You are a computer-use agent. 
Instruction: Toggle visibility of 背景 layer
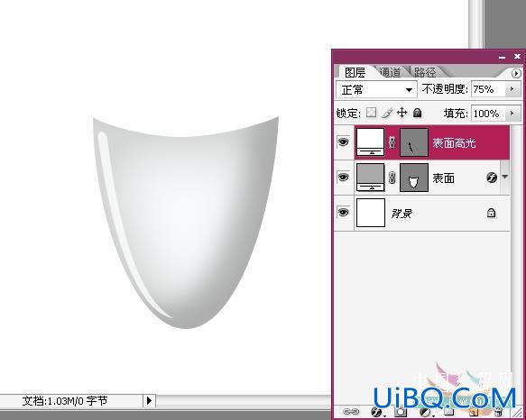[x=343, y=212]
